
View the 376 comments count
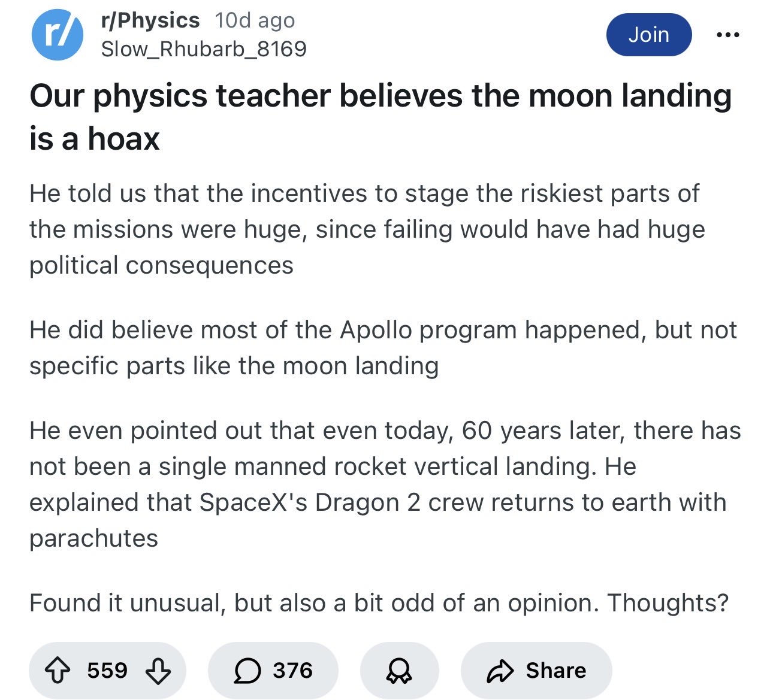pyautogui.click(x=292, y=671)
